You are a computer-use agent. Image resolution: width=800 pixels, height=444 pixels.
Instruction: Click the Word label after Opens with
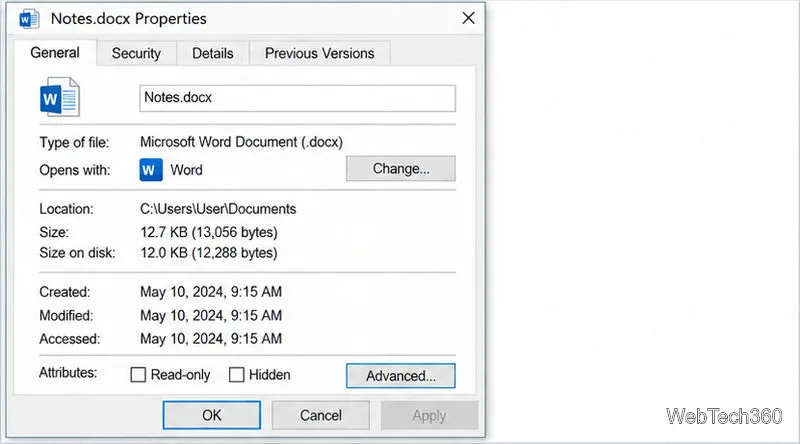186,170
